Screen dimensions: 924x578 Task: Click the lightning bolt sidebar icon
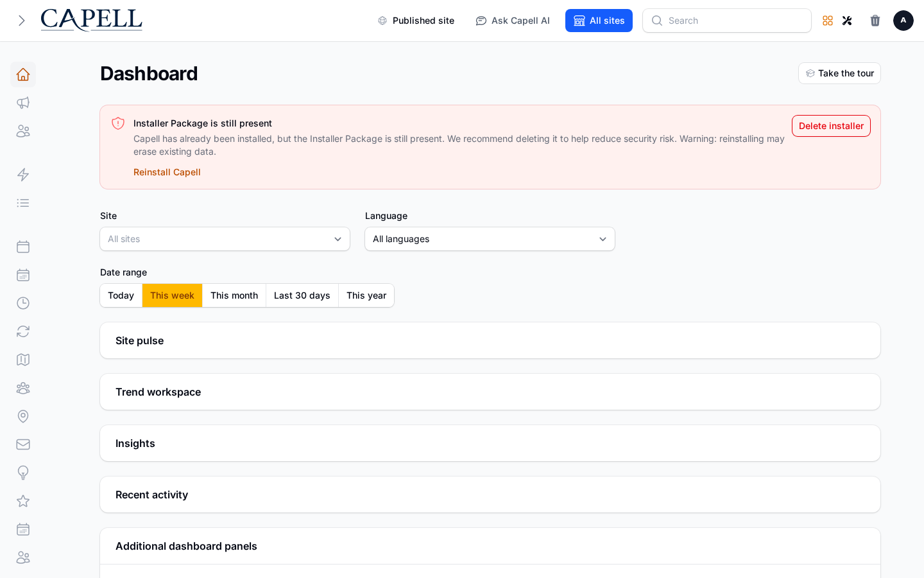pyautogui.click(x=23, y=175)
